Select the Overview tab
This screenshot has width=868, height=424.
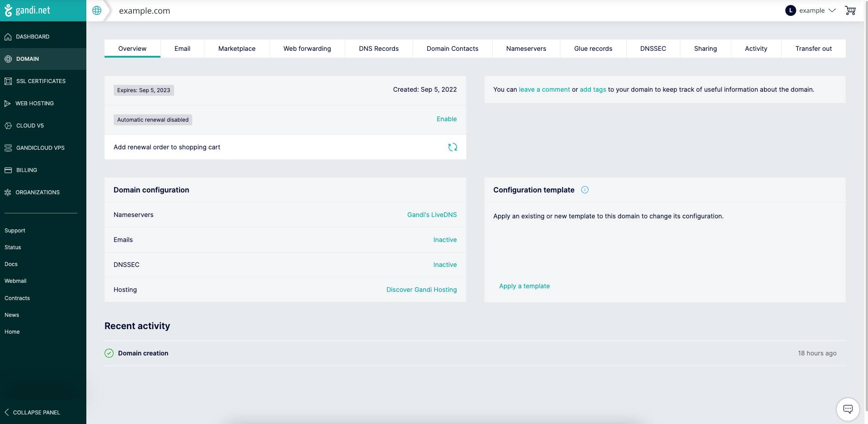pos(132,49)
